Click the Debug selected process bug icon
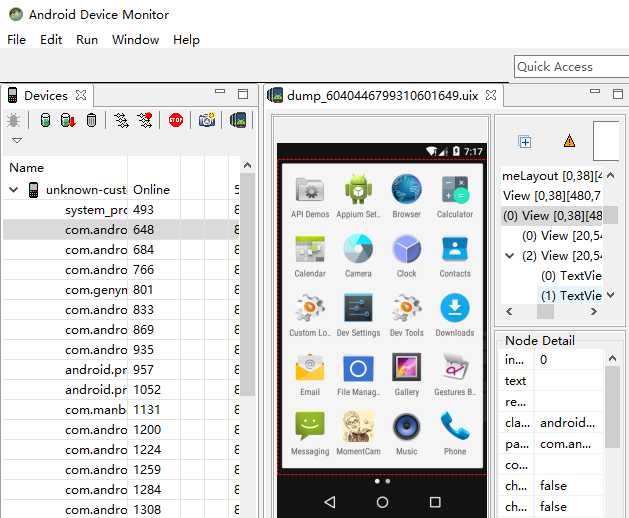The width and height of the screenshot is (629, 518). tap(13, 120)
